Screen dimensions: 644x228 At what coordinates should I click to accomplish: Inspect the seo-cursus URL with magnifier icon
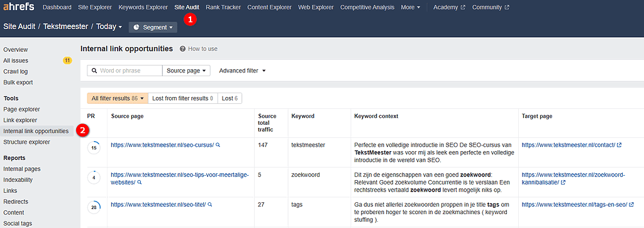[x=218, y=145]
